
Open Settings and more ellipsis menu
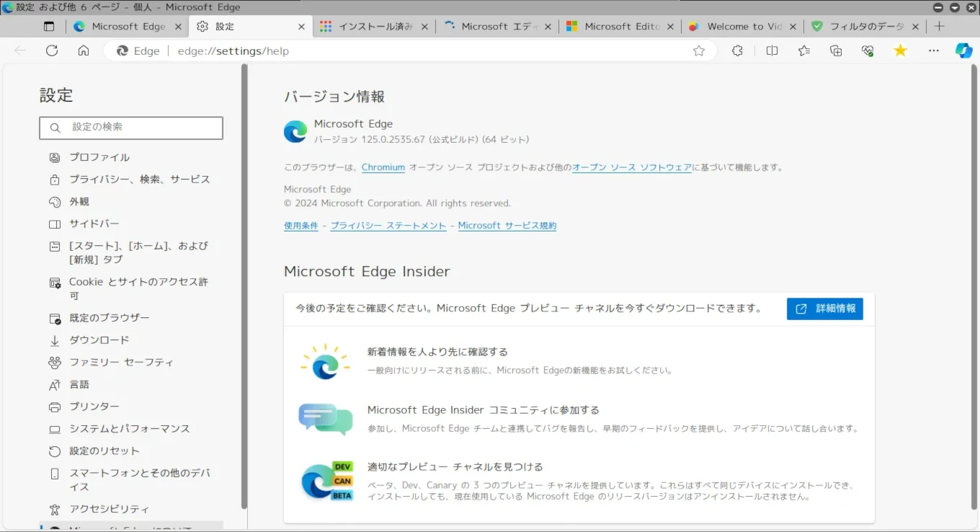pos(934,50)
